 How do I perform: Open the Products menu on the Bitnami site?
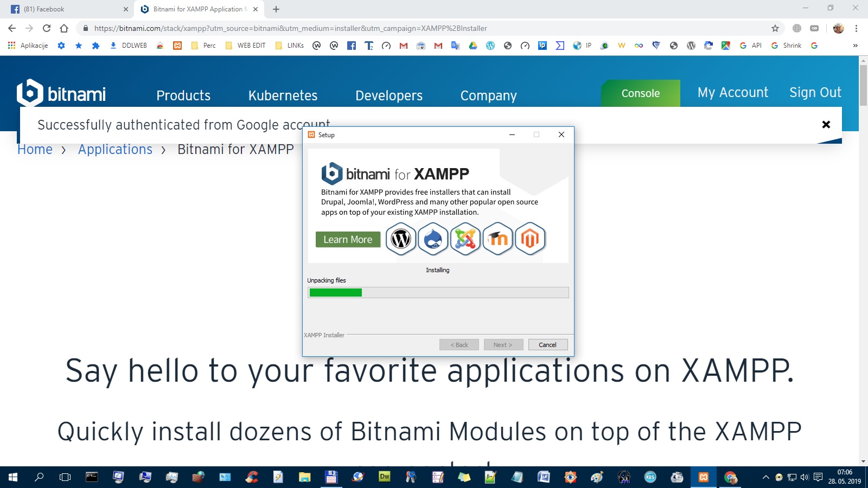[183, 95]
